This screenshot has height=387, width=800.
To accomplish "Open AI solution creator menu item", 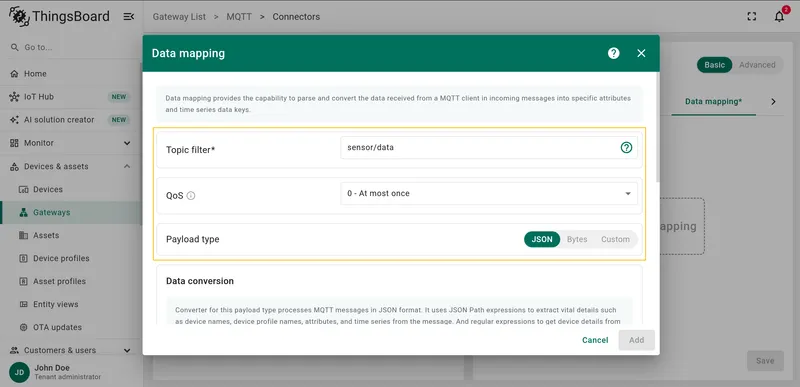I will [71, 120].
